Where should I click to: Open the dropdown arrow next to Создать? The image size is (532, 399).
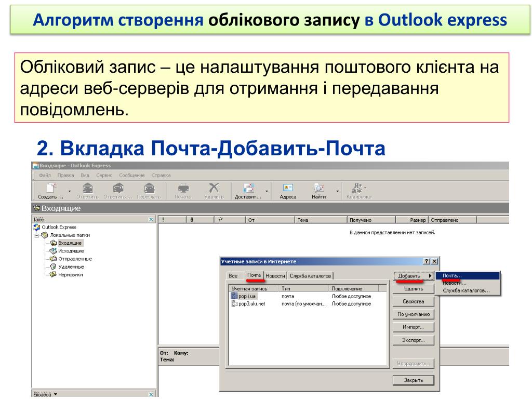70,191
